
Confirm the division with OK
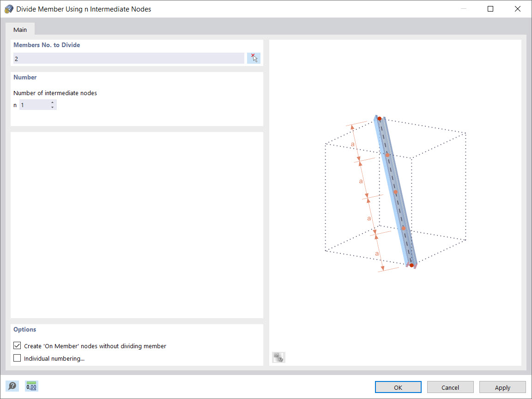(398, 387)
